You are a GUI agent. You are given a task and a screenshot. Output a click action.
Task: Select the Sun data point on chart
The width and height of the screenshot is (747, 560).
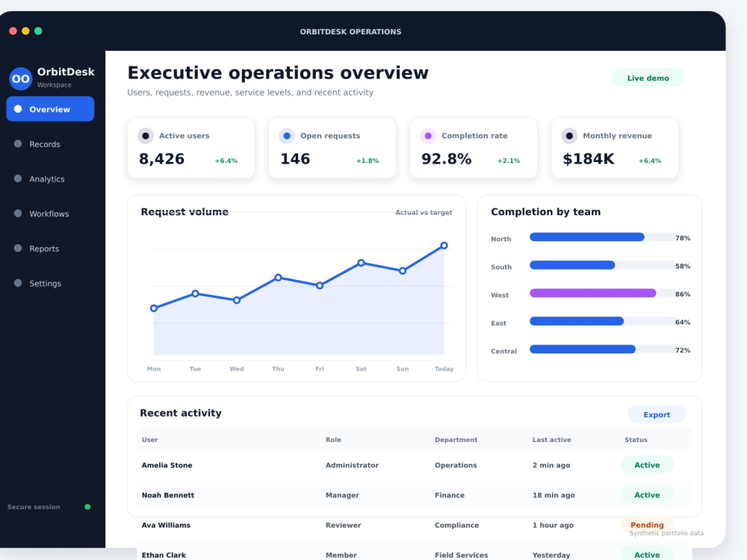403,270
